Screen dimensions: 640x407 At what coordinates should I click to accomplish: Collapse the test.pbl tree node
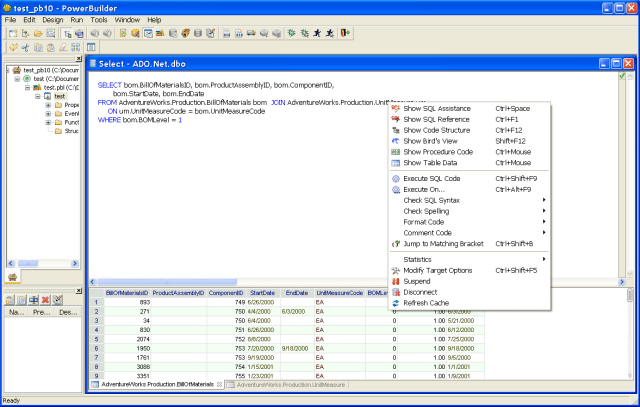27,87
